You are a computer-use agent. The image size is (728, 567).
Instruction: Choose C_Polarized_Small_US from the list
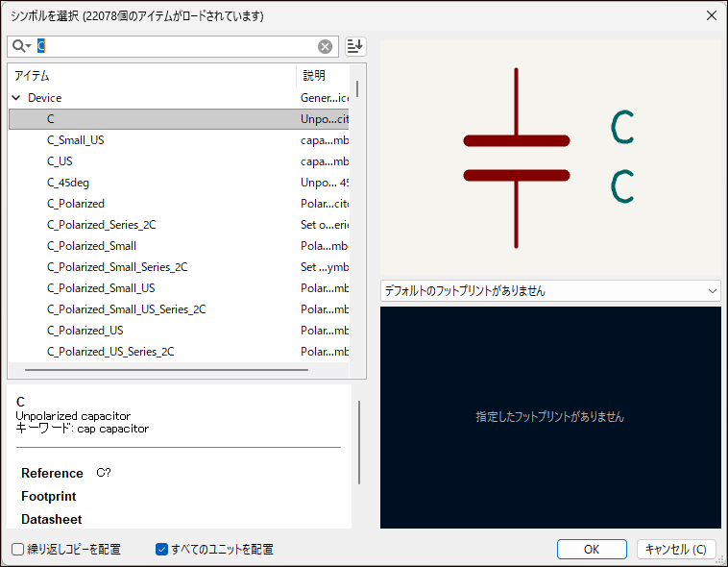tap(101, 288)
